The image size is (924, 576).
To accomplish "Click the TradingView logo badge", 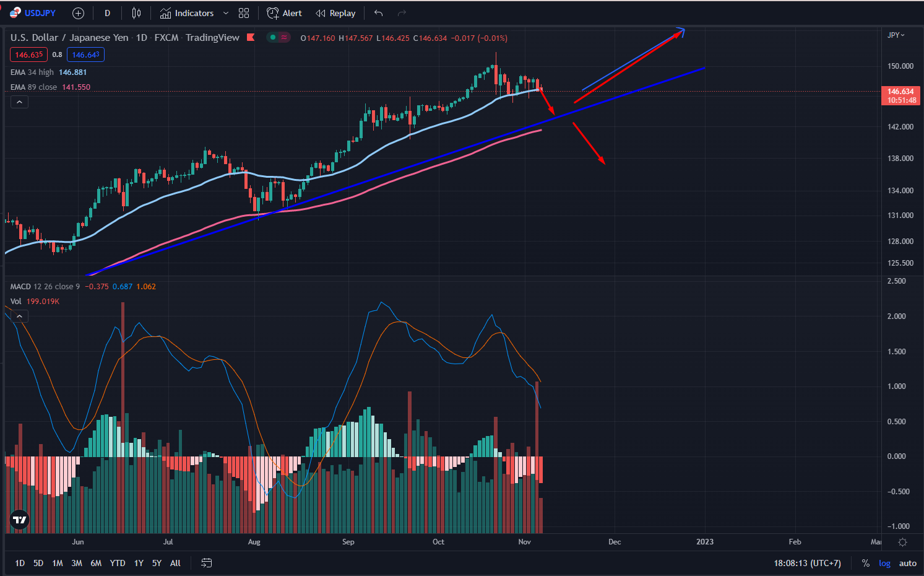I will click(x=20, y=520).
